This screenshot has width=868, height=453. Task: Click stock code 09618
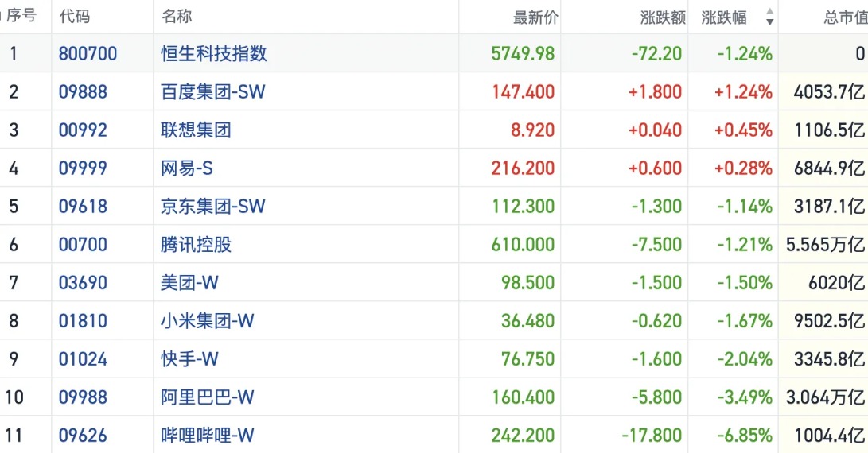83,207
